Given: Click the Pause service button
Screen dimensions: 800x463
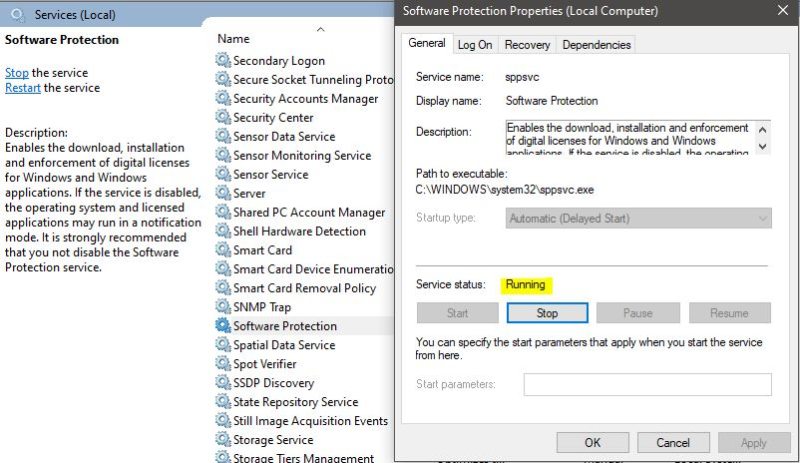Looking at the screenshot, I should 638,313.
